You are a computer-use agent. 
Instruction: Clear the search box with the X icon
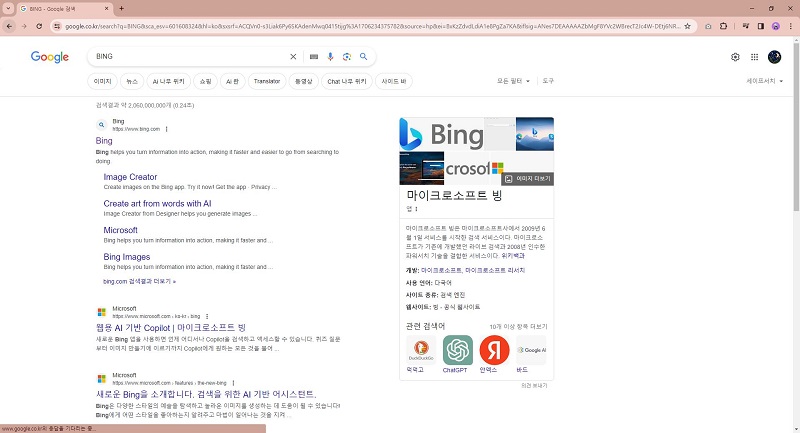[293, 57]
